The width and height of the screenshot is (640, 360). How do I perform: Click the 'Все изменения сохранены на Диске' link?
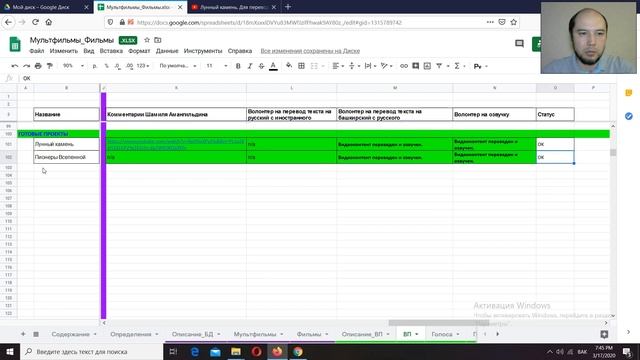pos(310,51)
